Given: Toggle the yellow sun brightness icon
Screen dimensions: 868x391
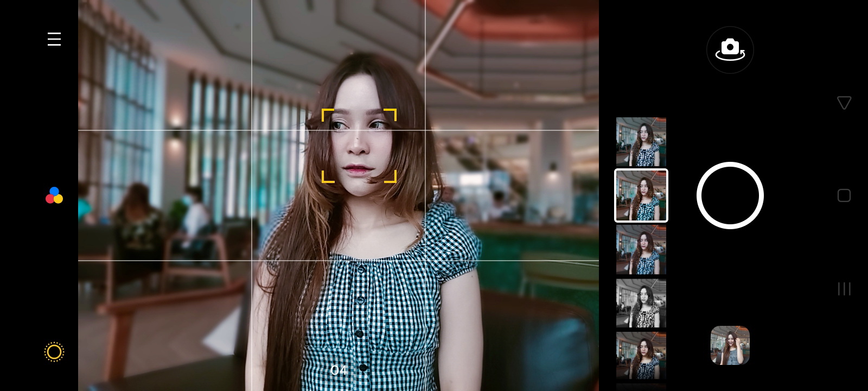Looking at the screenshot, I should 54,352.
